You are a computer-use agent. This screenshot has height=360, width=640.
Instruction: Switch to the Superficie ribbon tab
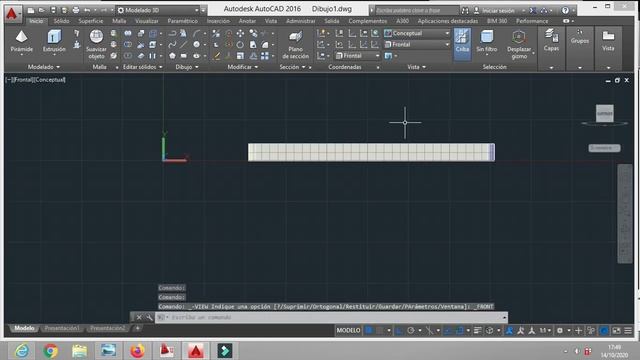91,21
